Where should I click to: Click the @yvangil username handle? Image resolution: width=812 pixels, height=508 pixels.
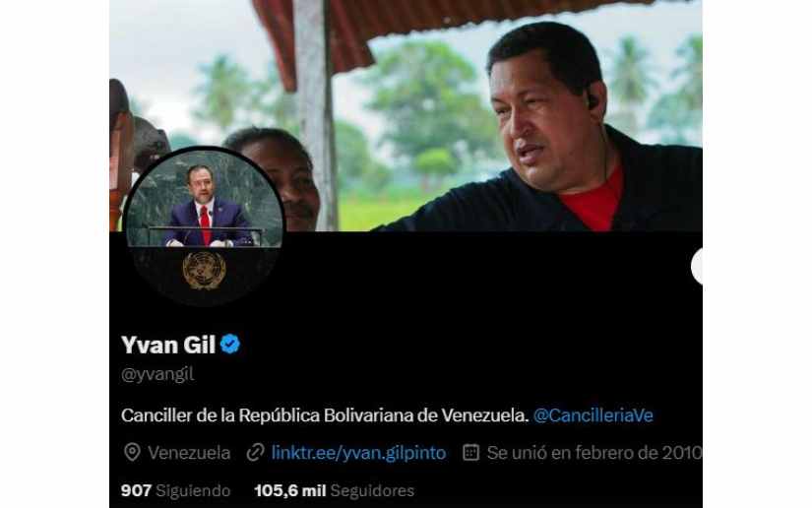[x=157, y=374]
